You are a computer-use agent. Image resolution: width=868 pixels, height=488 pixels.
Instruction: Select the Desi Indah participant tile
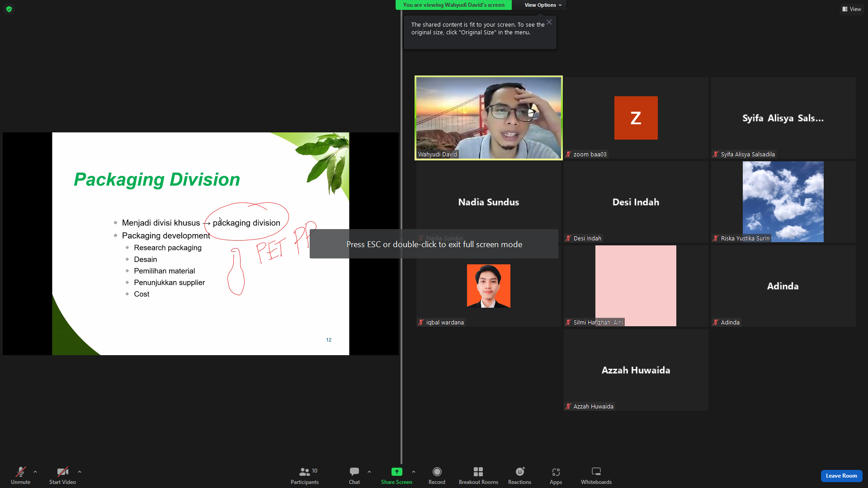[636, 202]
